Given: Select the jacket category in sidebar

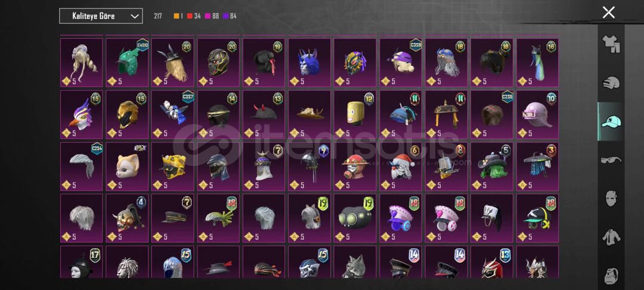Looking at the screenshot, I should tap(611, 237).
